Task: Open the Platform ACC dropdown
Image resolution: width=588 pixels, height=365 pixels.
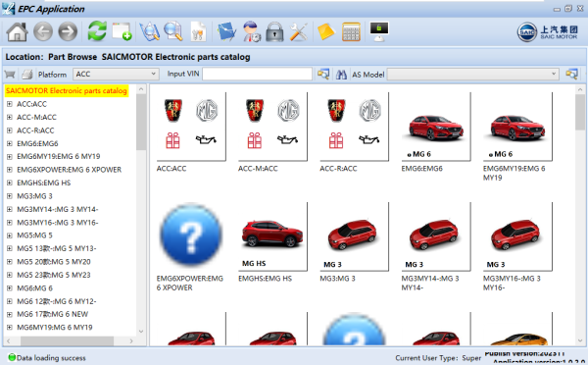Action: (x=116, y=74)
